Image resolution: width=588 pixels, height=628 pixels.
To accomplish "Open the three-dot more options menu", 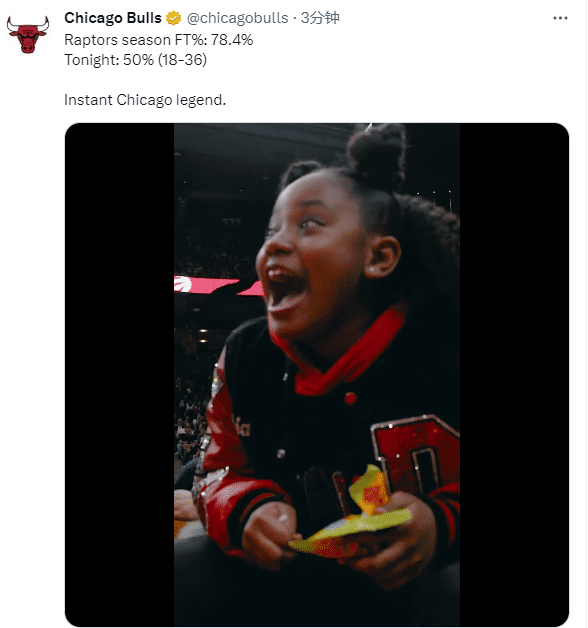I will (560, 18).
